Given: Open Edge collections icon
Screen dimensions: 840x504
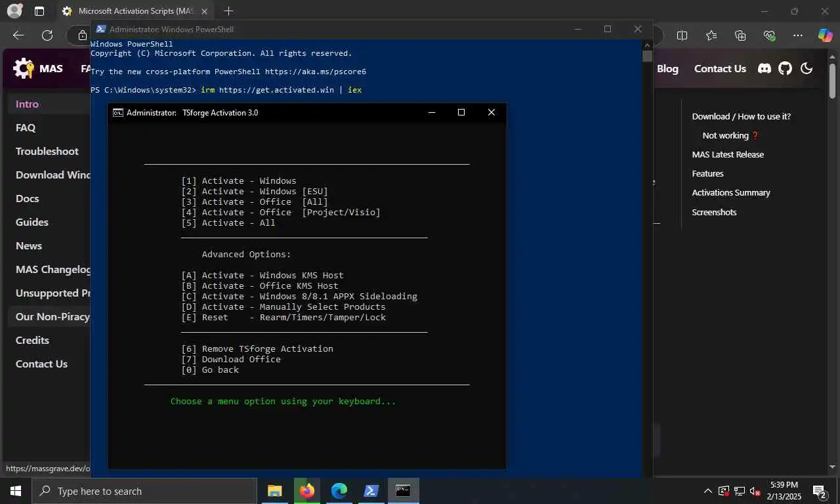Looking at the screenshot, I should [740, 35].
